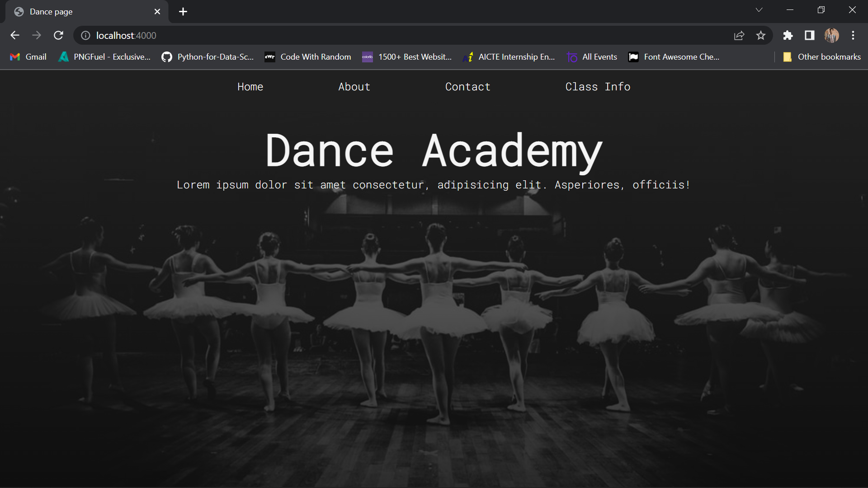
Task: Open the Font Awesome Che bookmark
Action: click(x=674, y=57)
